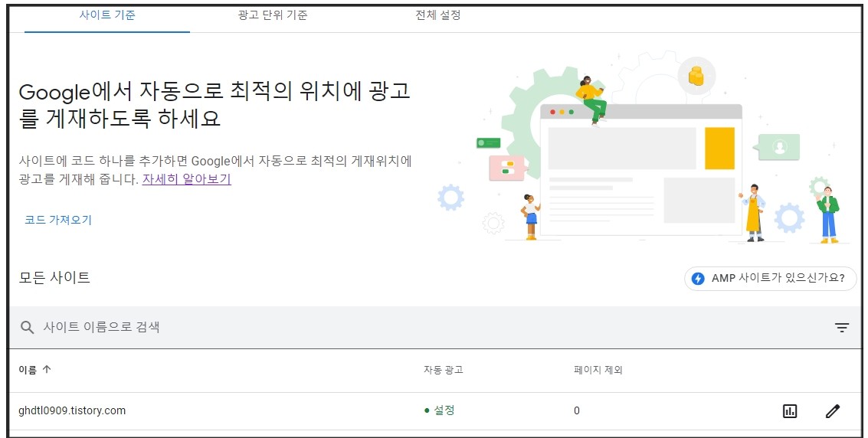Screen dimensions: 868x438
Task: Click the 이름 ascending sort arrow
Action: pyautogui.click(x=47, y=369)
